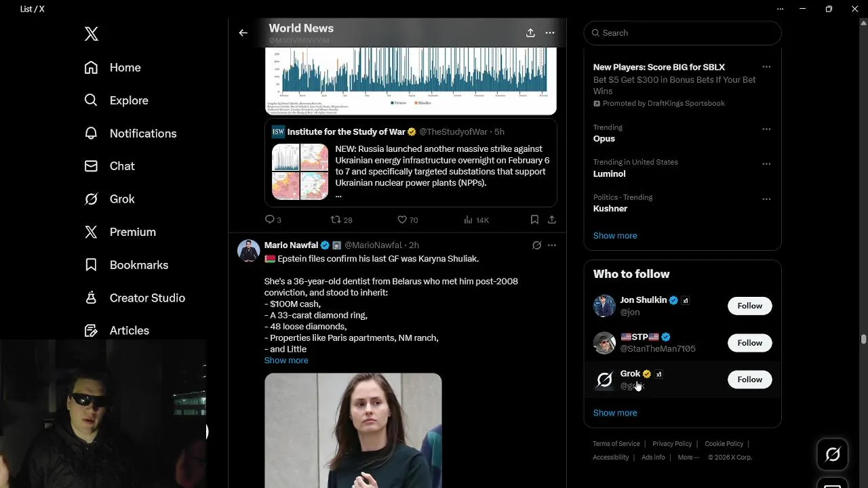
Task: Open Articles from the sidebar
Action: pyautogui.click(x=117, y=331)
